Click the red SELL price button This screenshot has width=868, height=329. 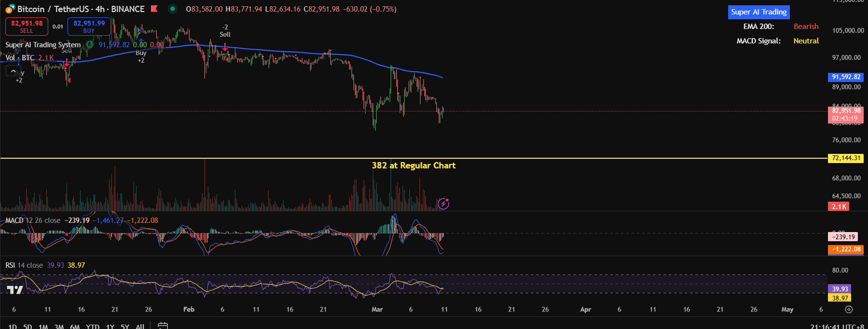pos(27,27)
